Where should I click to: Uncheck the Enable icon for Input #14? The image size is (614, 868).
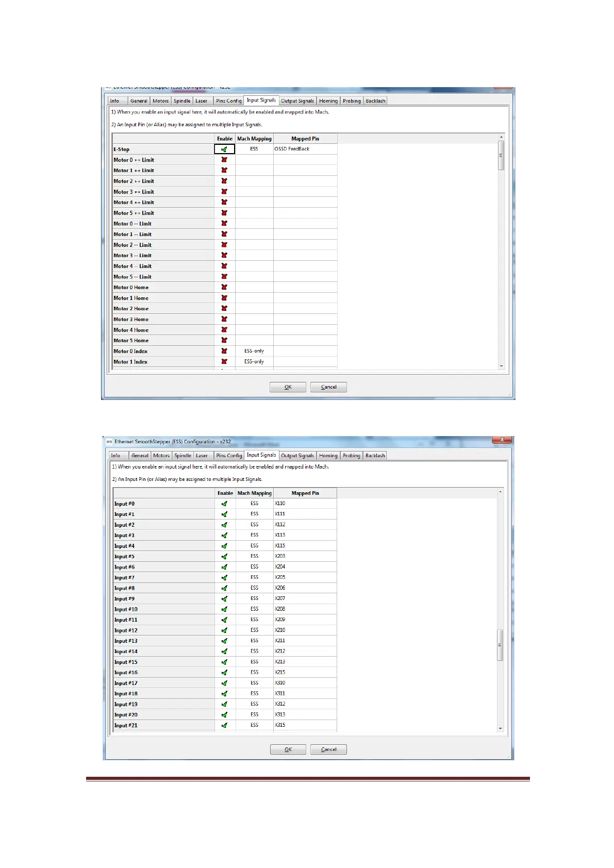(224, 652)
